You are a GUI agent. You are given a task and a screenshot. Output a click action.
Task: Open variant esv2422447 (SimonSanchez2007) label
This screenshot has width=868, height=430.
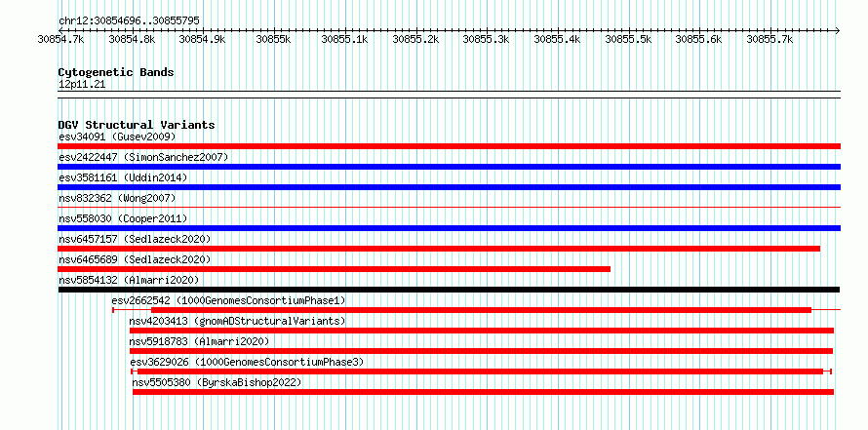(x=143, y=157)
